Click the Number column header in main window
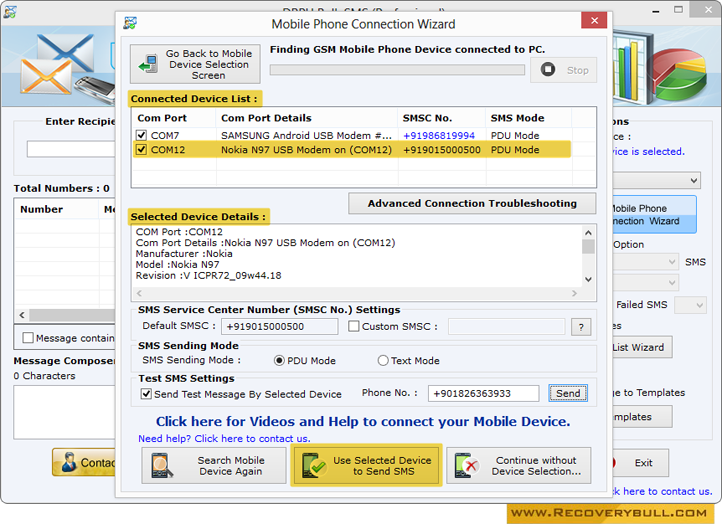This screenshot has width=722, height=524. pos(41,209)
